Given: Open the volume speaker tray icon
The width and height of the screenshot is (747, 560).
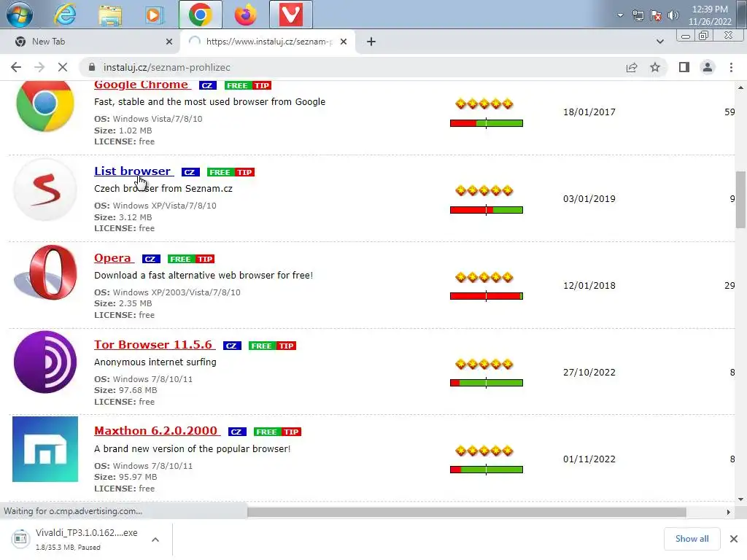Looking at the screenshot, I should 673,15.
